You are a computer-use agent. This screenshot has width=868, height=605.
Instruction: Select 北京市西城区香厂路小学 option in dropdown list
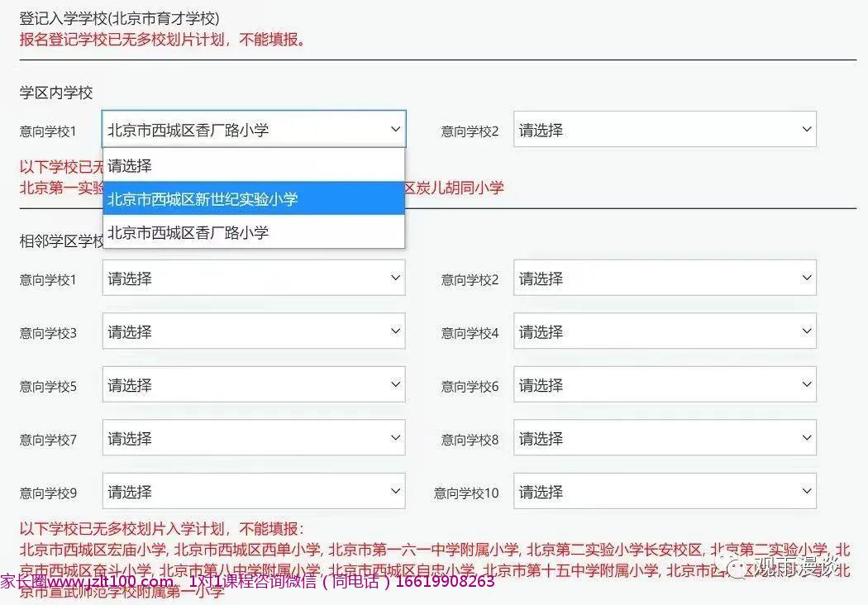(254, 232)
